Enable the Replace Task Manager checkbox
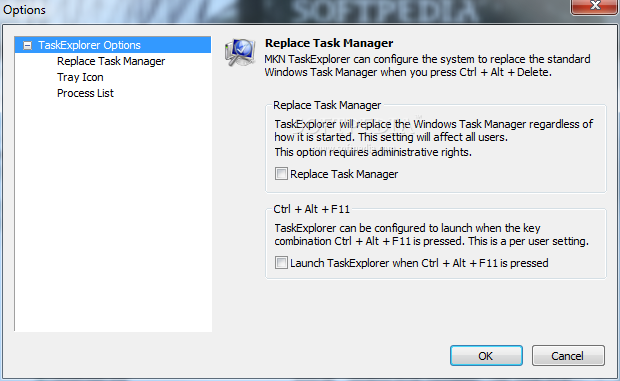 (281, 174)
